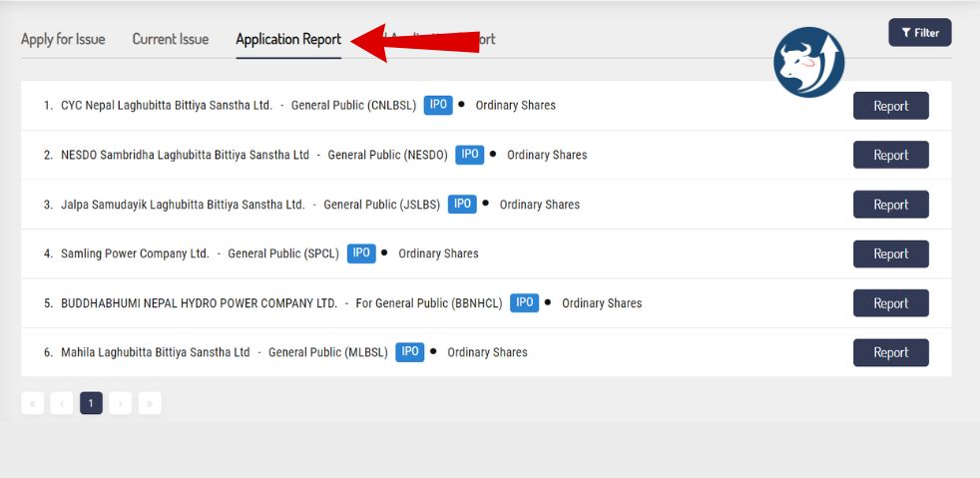This screenshot has width=980, height=478.
Task: Click General Public (NESDO) text
Action: (388, 155)
